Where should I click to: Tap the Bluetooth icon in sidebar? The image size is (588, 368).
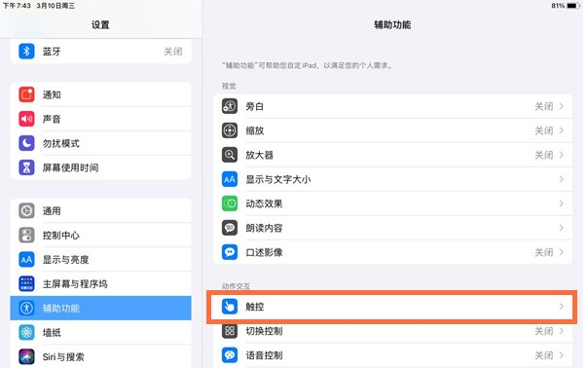[x=26, y=51]
